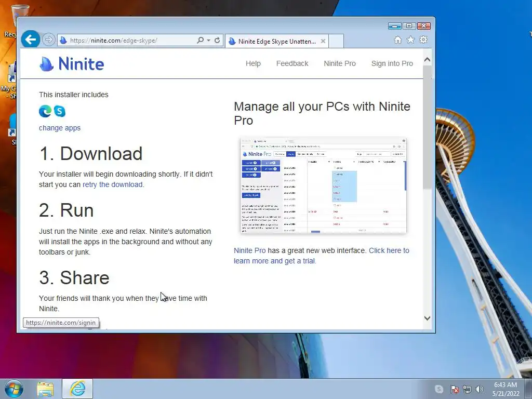Click the '2. Run' heading
The height and width of the screenshot is (399, 532).
(66, 210)
